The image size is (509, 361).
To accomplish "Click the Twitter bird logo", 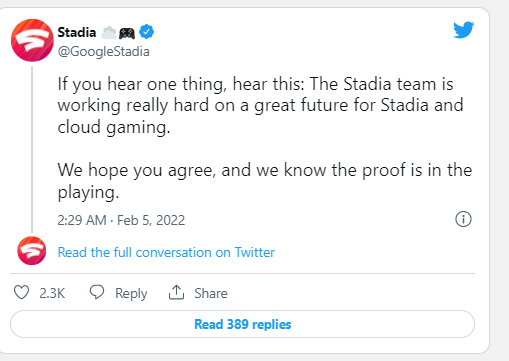I will (463, 30).
